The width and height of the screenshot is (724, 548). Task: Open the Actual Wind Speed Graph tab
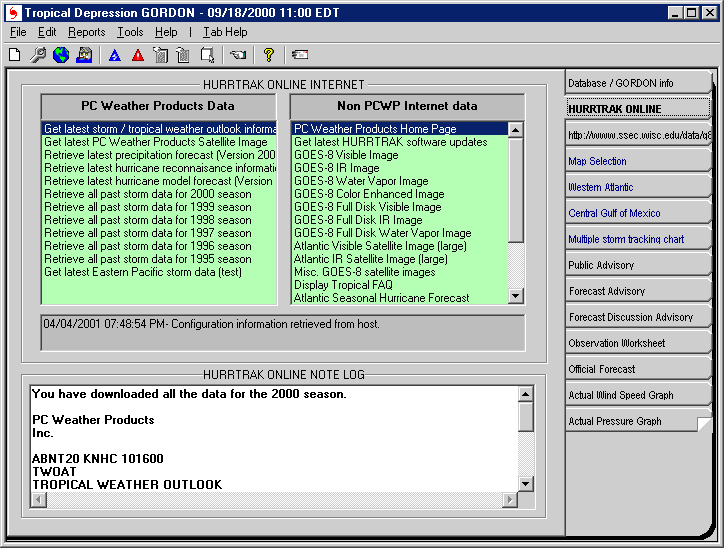point(639,395)
